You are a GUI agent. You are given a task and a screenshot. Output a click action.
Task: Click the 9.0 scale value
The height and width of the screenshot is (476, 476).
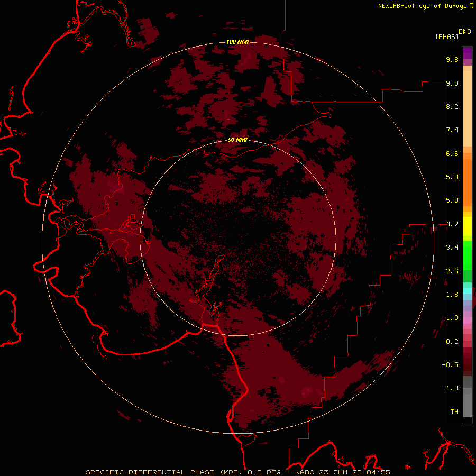point(452,83)
